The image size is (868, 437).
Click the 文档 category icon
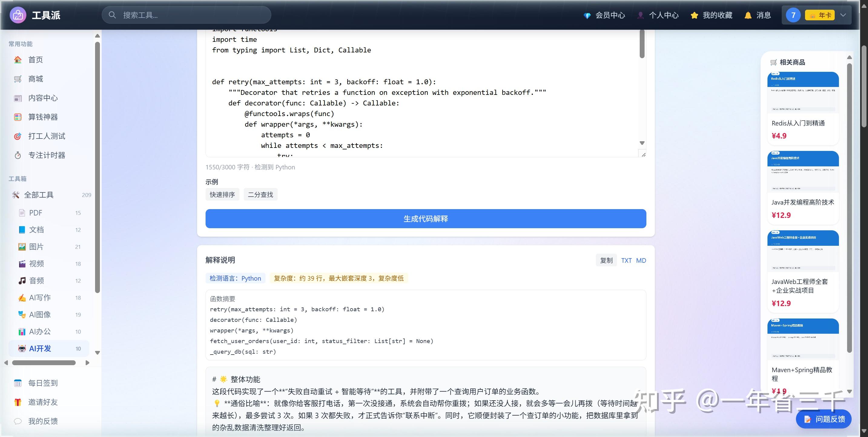(x=22, y=230)
